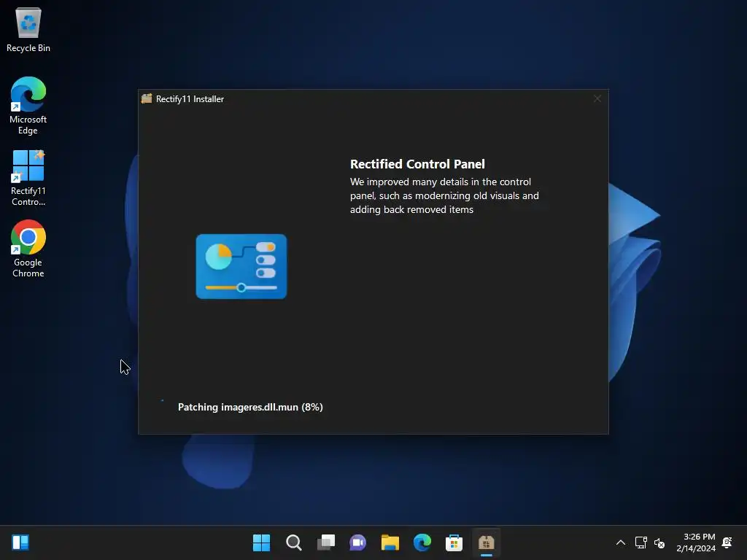Open the Recycle Bin desktop icon
Viewport: 747px width, 560px height.
pos(28,29)
